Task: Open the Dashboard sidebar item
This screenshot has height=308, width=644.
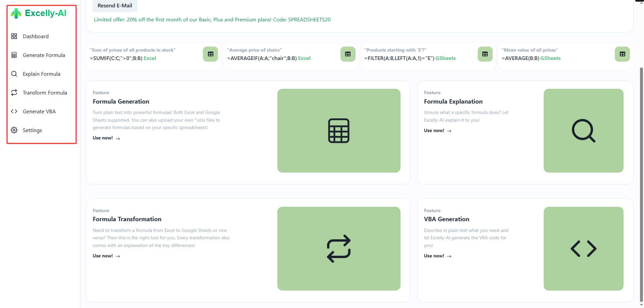Action: (x=36, y=36)
